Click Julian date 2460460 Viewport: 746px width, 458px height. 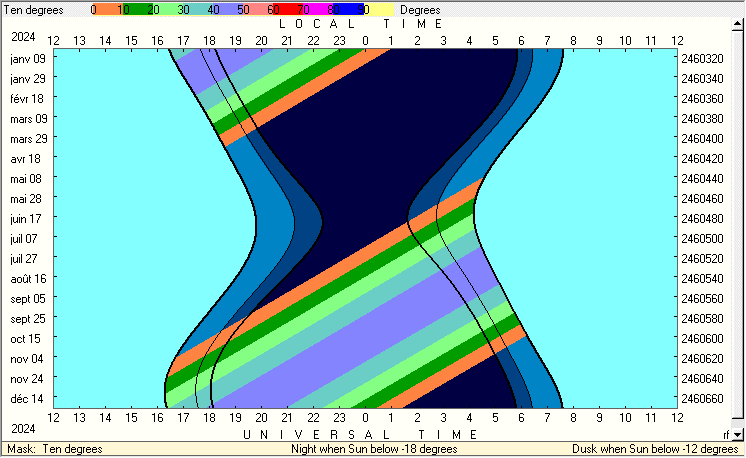click(x=702, y=198)
